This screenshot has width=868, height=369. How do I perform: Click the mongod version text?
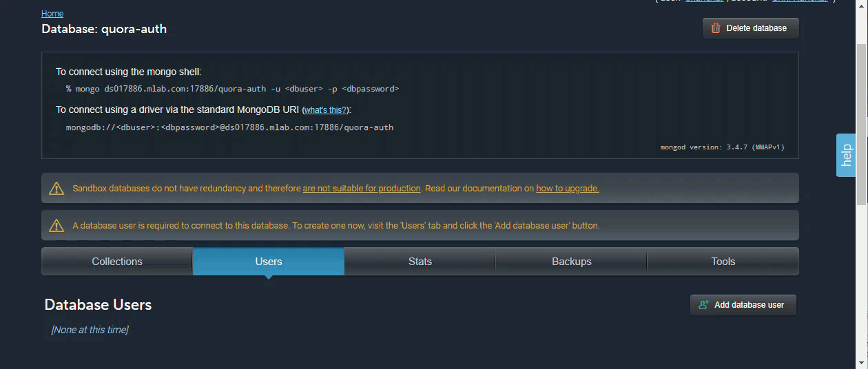pyautogui.click(x=722, y=147)
